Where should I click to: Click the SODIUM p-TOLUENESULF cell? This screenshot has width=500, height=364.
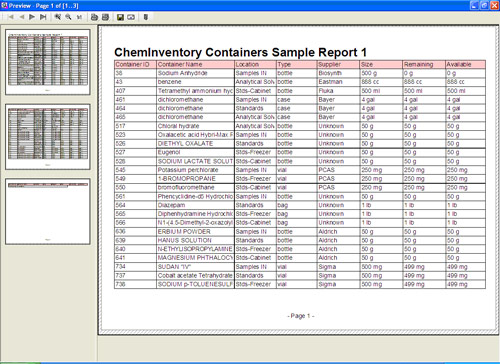[x=195, y=284]
